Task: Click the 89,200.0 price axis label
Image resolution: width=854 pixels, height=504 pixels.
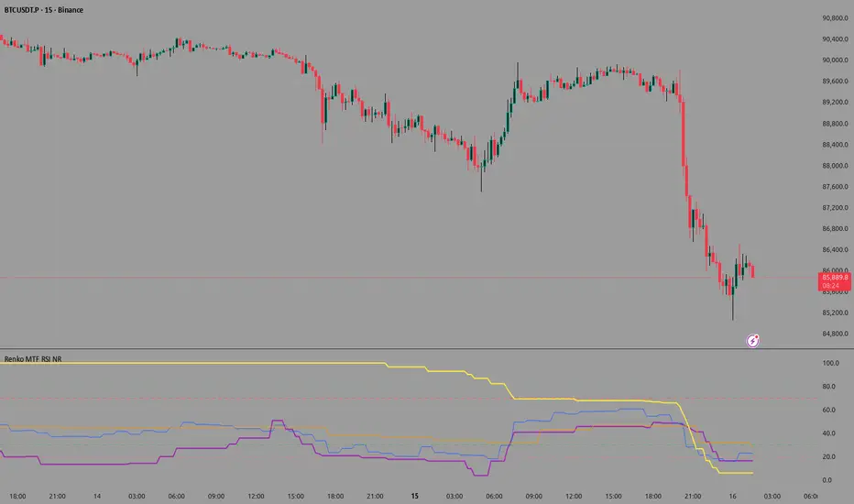Action: (x=835, y=102)
